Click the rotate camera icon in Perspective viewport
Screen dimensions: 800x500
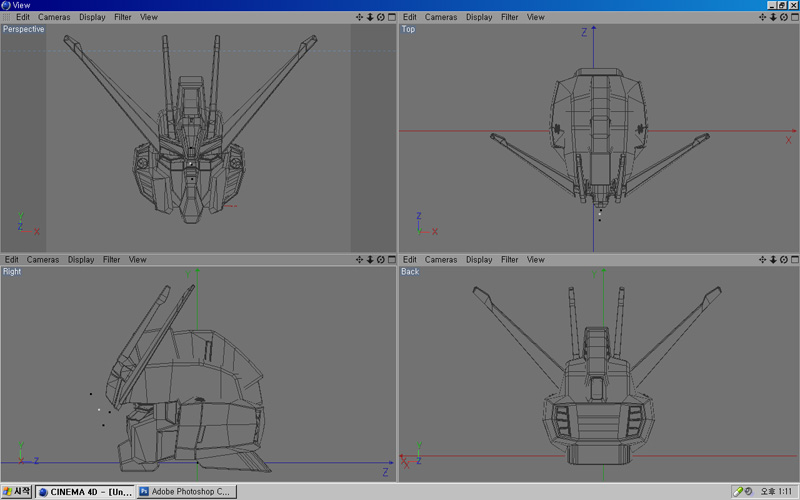[x=381, y=17]
